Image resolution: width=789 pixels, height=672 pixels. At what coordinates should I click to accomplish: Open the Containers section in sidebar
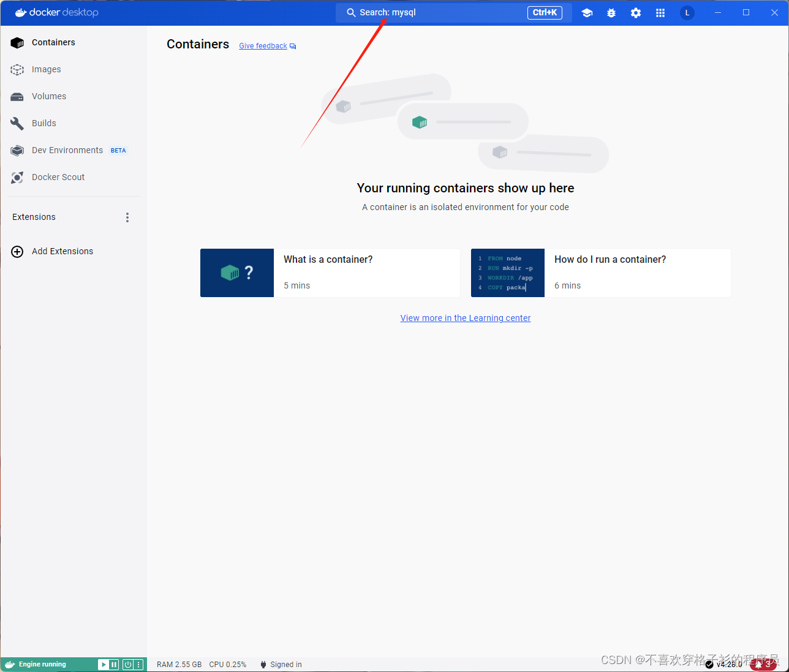[x=74, y=42]
